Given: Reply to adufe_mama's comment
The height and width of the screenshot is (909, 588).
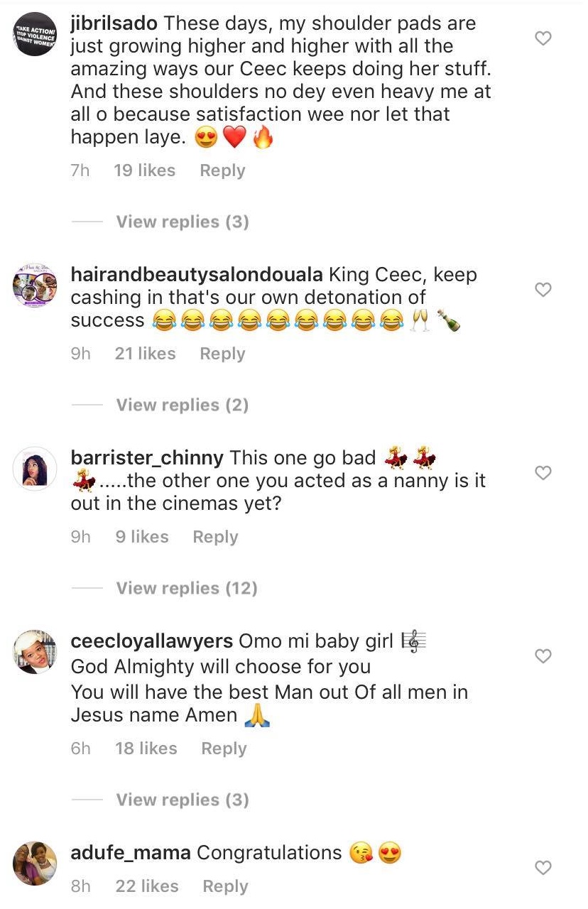Looking at the screenshot, I should point(225,887).
